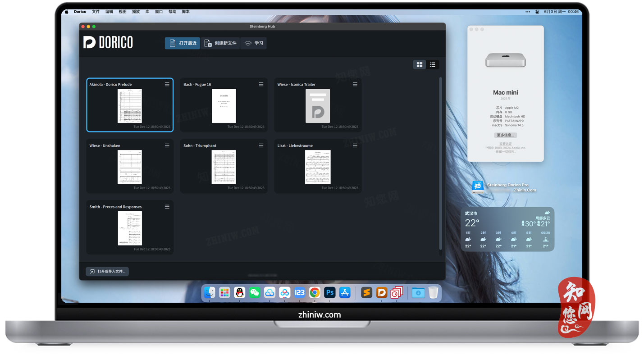
Task: Open menu for Liszt - Liebestraume card
Action: tap(355, 145)
